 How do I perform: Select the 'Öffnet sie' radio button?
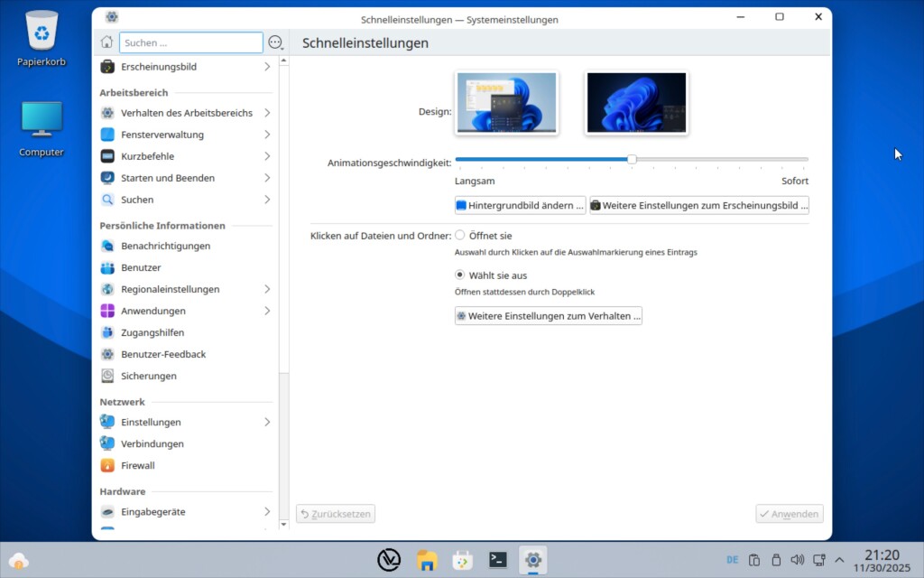(x=460, y=236)
